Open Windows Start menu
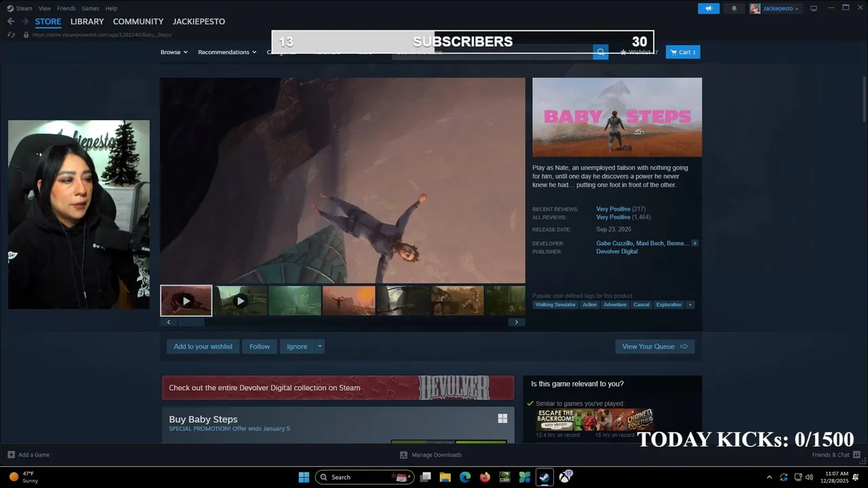Viewport: 868px width, 488px height. click(x=304, y=477)
